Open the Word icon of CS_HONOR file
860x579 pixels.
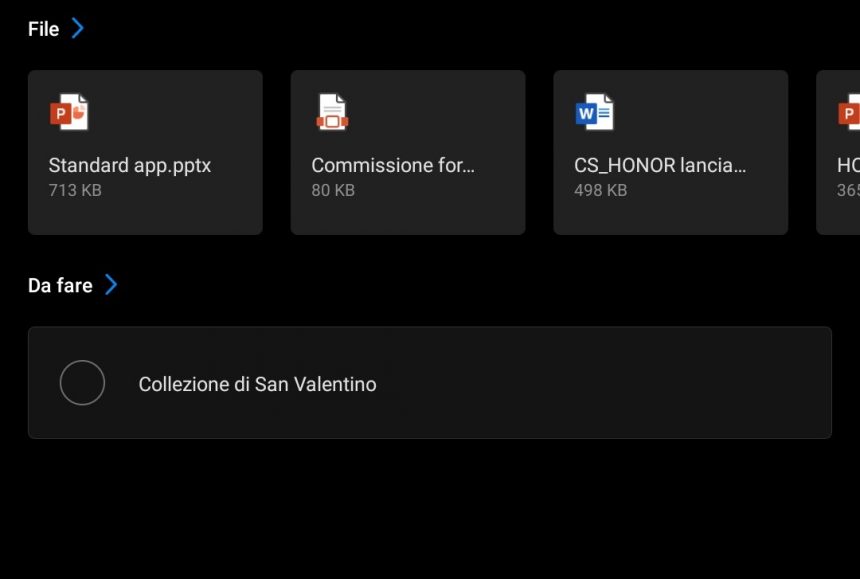tap(595, 112)
